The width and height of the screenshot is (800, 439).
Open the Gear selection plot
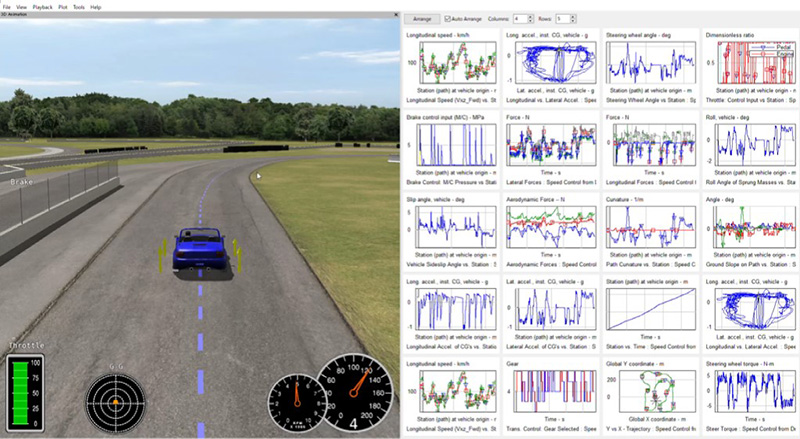tap(550, 392)
